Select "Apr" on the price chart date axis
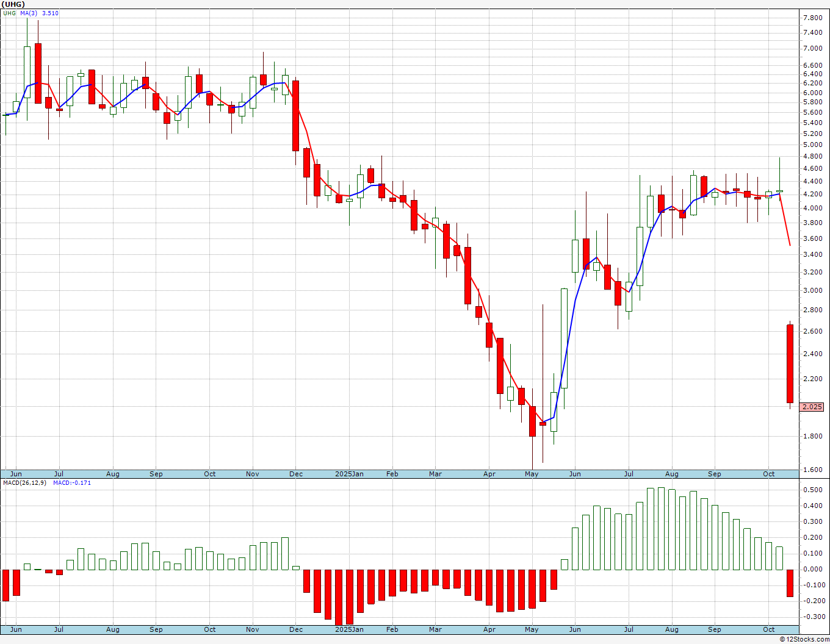Image resolution: width=830 pixels, height=644 pixels. [x=489, y=474]
